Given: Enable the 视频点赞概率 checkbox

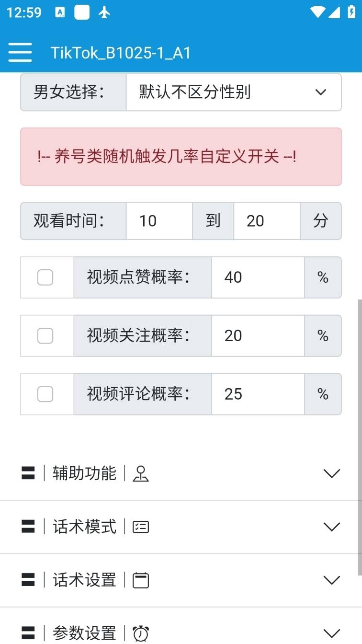Looking at the screenshot, I should pyautogui.click(x=45, y=277).
